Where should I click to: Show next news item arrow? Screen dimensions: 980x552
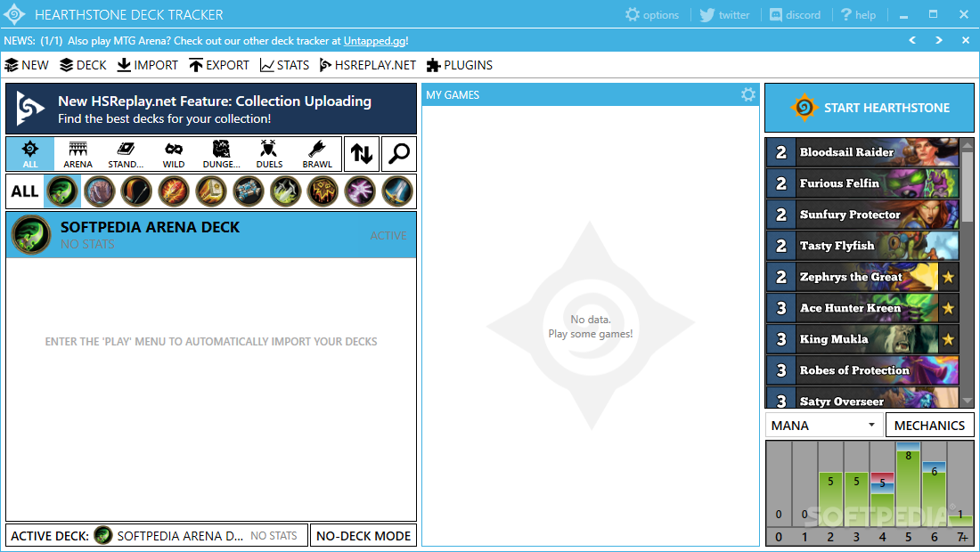[x=939, y=40]
